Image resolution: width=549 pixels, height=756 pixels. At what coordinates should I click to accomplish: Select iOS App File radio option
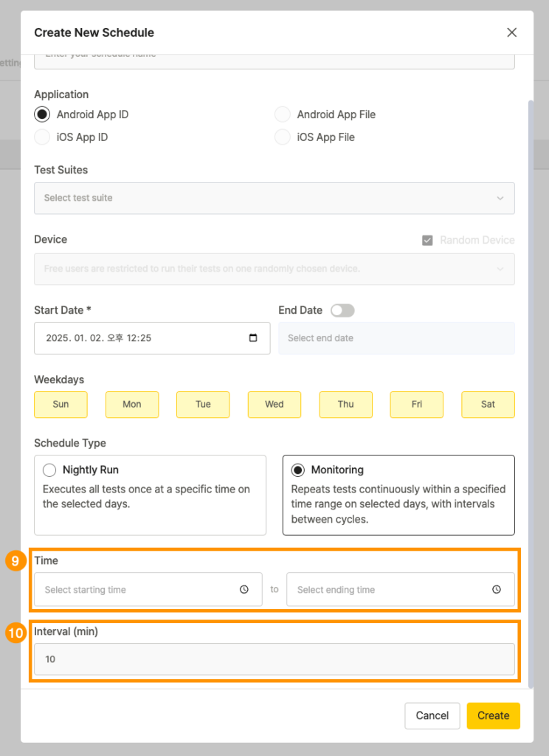pyautogui.click(x=283, y=137)
